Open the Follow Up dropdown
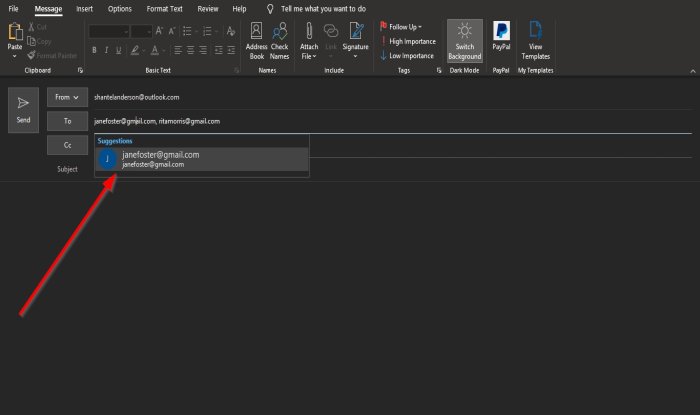The width and height of the screenshot is (700, 415). pyautogui.click(x=401, y=27)
